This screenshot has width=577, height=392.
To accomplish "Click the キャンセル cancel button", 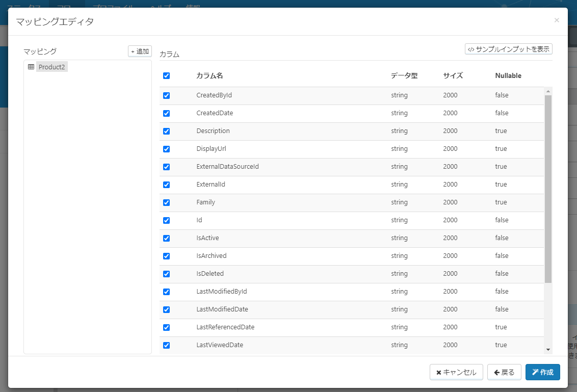I will click(456, 372).
